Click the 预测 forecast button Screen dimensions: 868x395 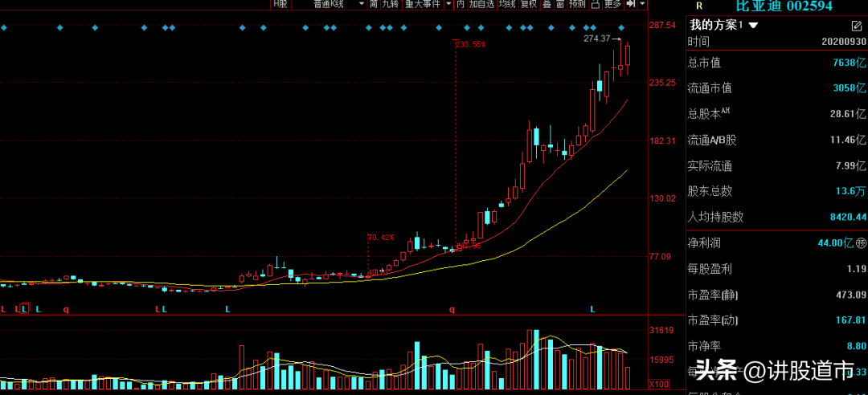577,4
